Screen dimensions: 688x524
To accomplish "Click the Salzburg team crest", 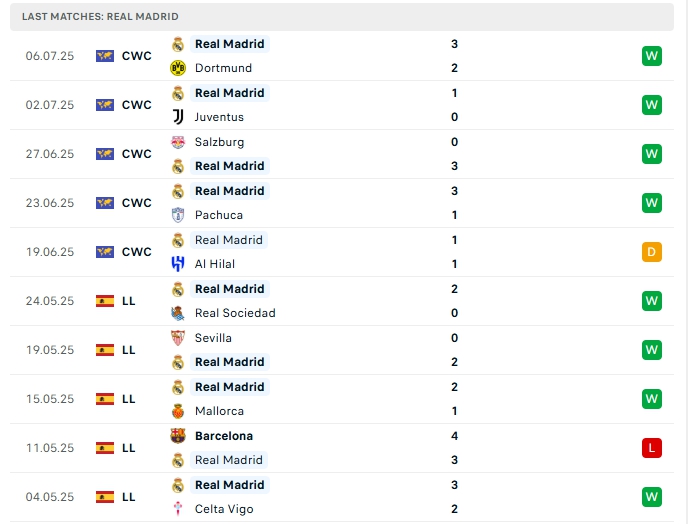I will click(178, 142).
